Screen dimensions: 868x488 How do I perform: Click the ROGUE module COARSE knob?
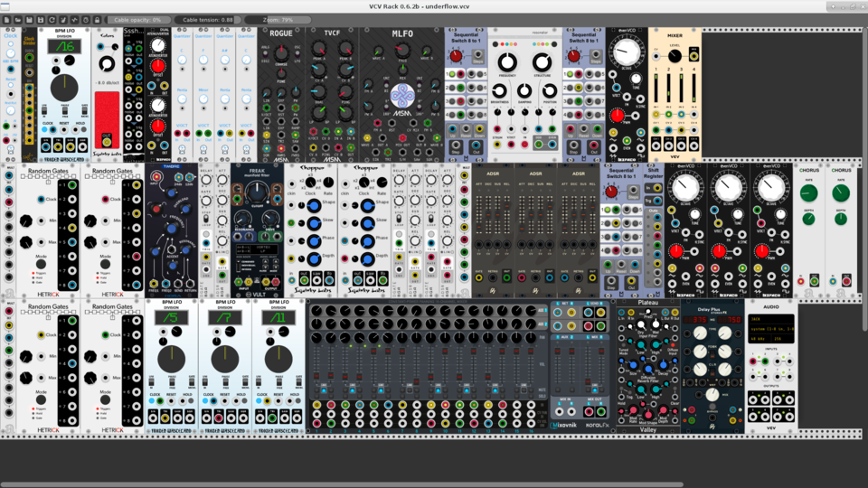[x=281, y=53]
